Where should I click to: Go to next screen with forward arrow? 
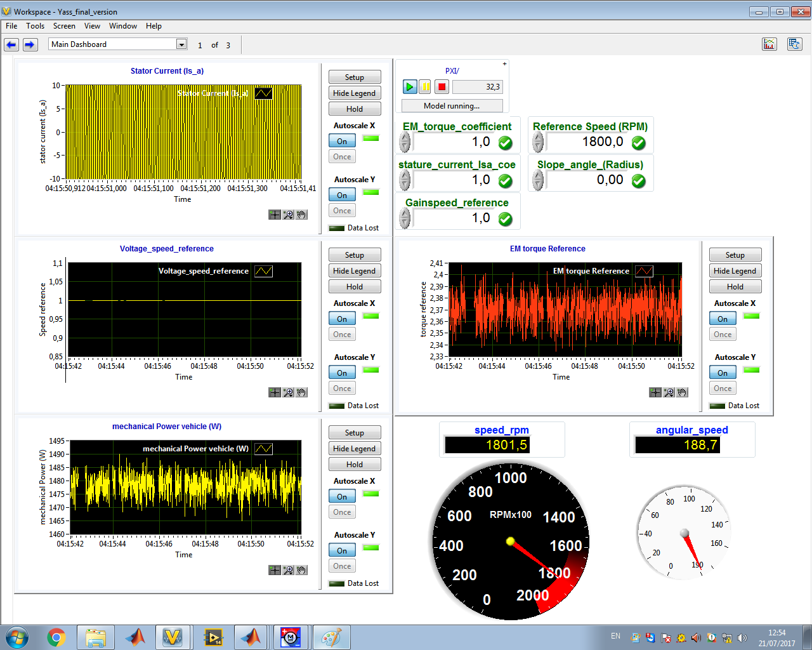click(30, 44)
